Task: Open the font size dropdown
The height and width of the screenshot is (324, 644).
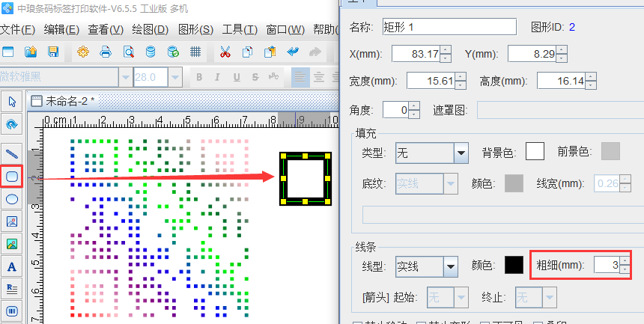Action: pyautogui.click(x=175, y=77)
